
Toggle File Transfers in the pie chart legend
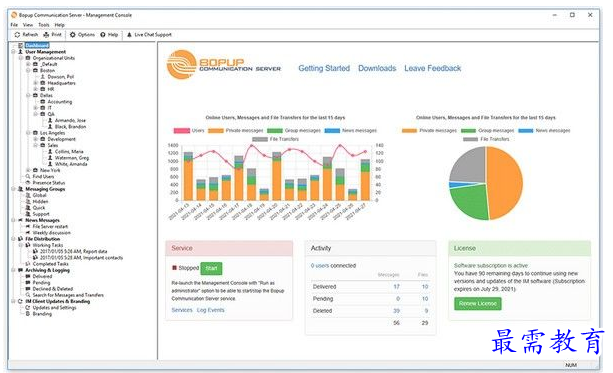[x=486, y=139]
